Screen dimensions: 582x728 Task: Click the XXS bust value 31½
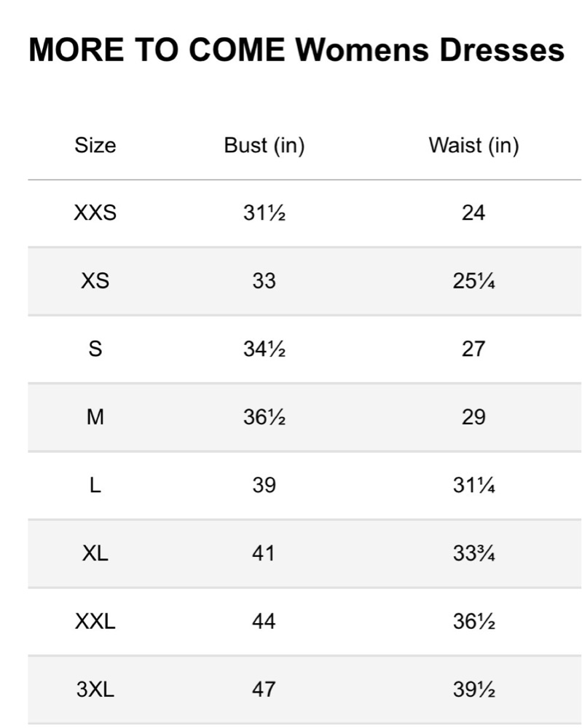[264, 213]
